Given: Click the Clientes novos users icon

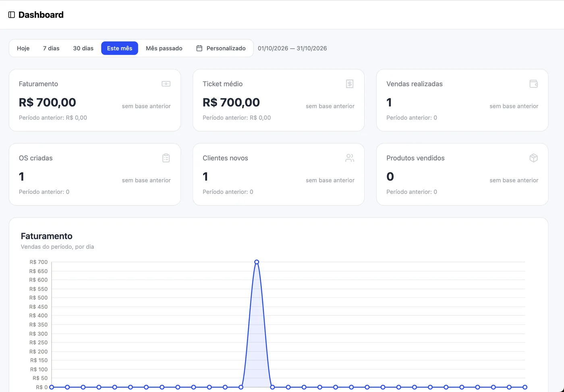Looking at the screenshot, I should 350,158.
